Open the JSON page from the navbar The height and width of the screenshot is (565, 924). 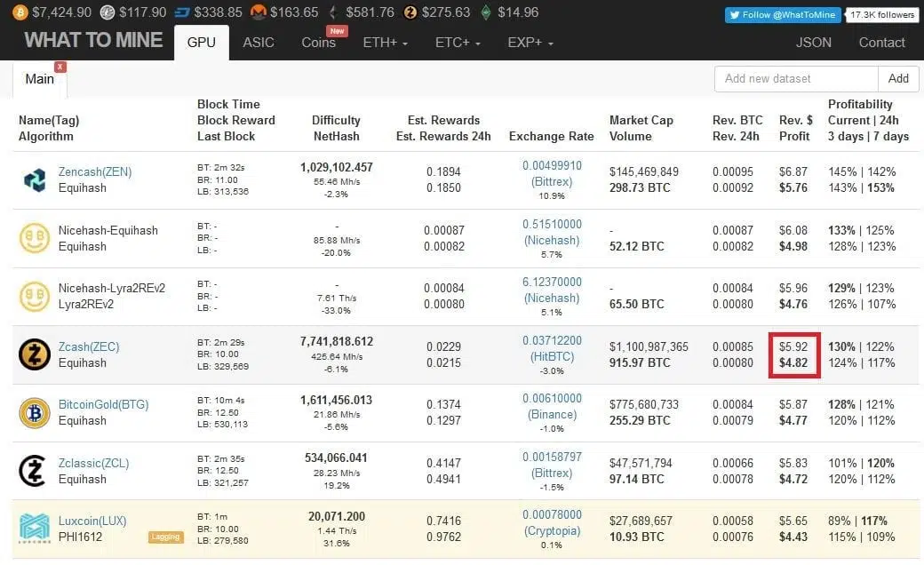(814, 43)
